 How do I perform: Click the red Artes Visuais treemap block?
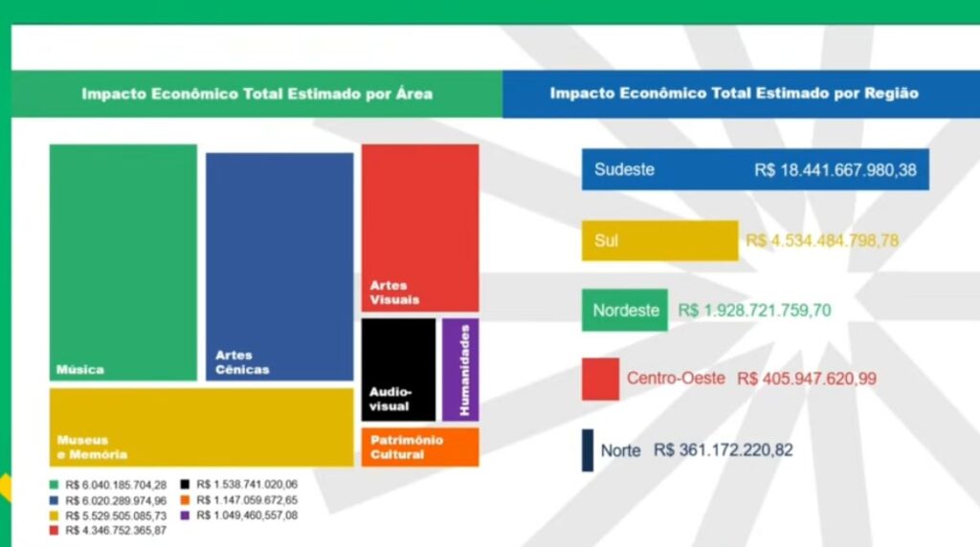(x=420, y=228)
